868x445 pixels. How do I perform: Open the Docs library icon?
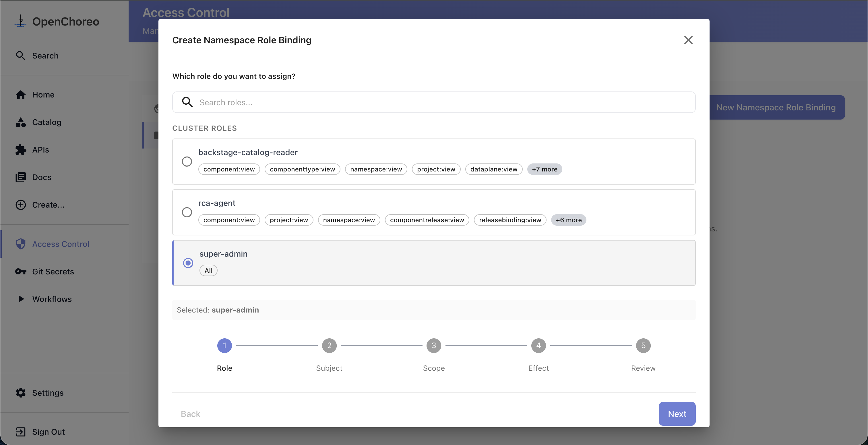[21, 177]
